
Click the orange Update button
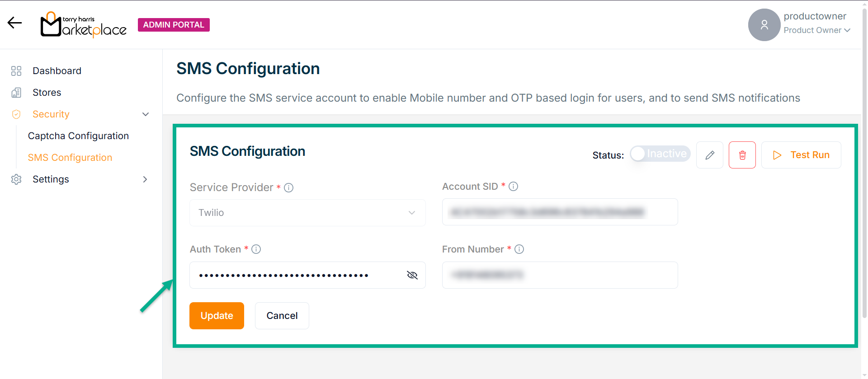(x=217, y=316)
